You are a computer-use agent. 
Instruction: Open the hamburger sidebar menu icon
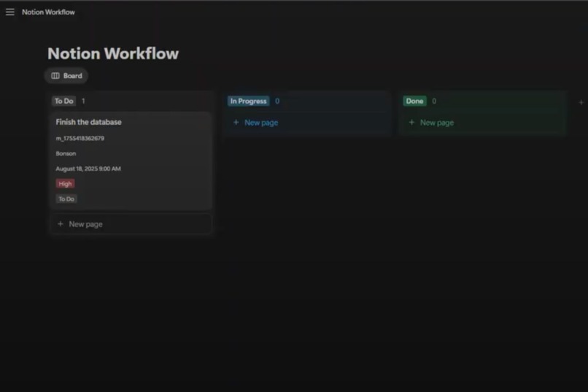(x=10, y=12)
